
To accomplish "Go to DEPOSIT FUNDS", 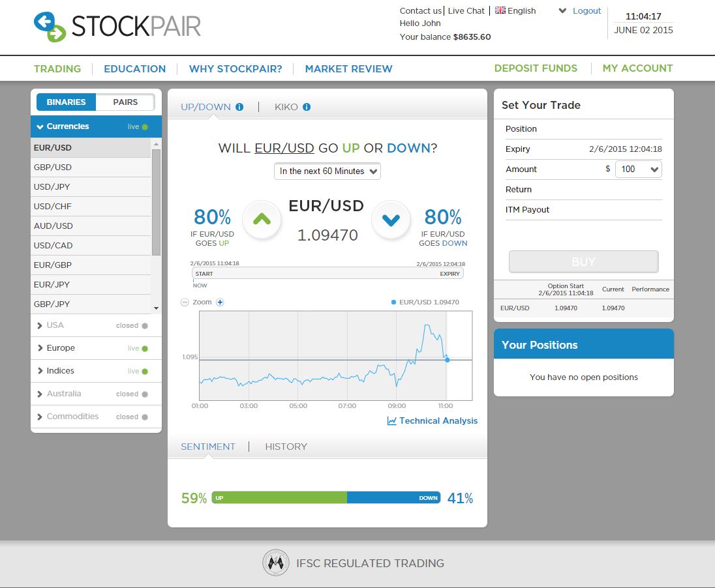I will pyautogui.click(x=536, y=68).
